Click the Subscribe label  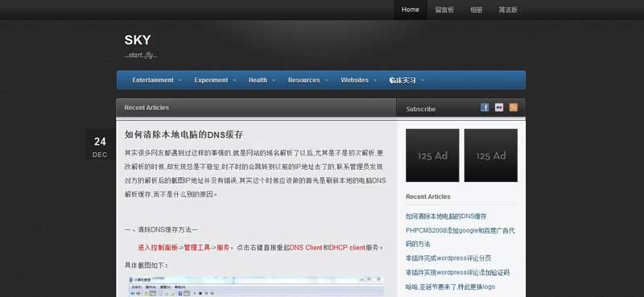tap(421, 109)
